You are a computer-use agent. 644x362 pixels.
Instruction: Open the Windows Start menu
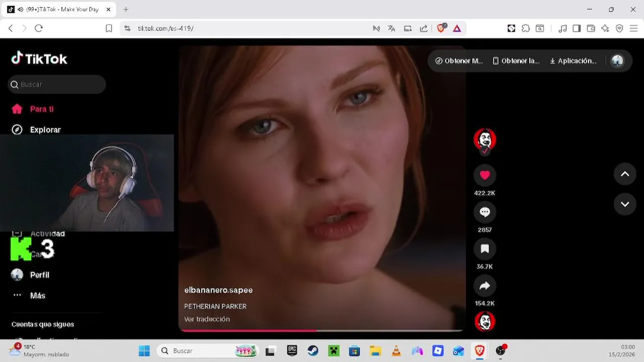144,350
